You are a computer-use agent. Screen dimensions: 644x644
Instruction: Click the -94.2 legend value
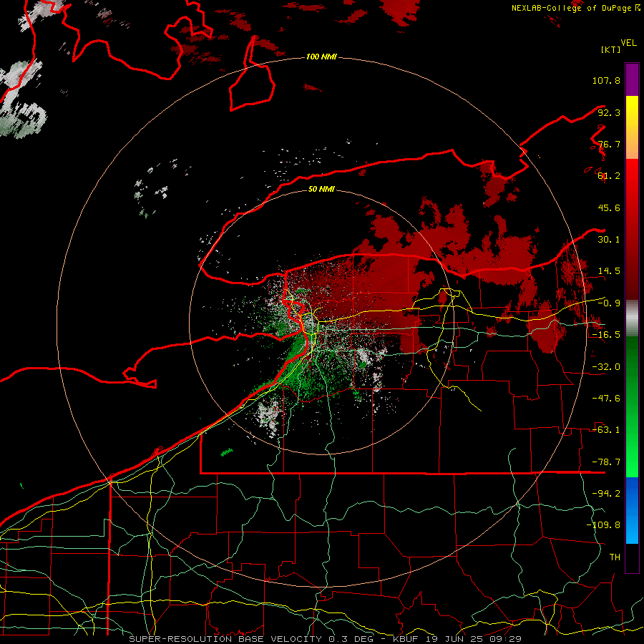coord(606,493)
